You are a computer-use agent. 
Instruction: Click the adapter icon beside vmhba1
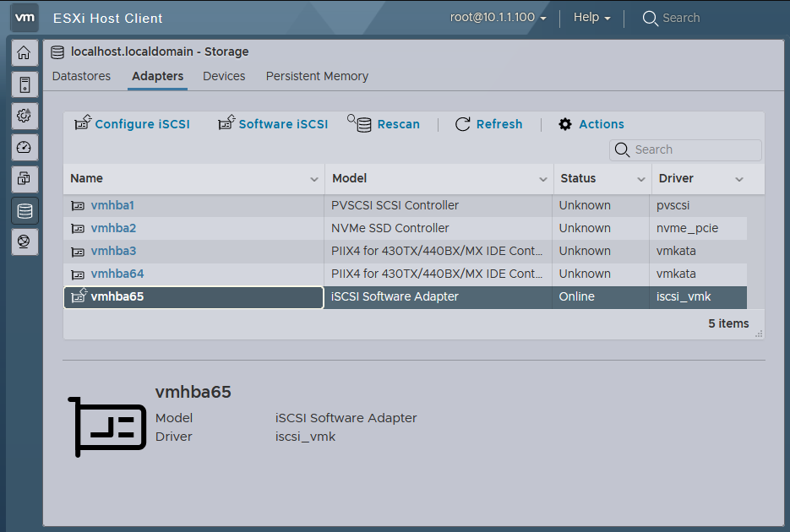(x=78, y=205)
